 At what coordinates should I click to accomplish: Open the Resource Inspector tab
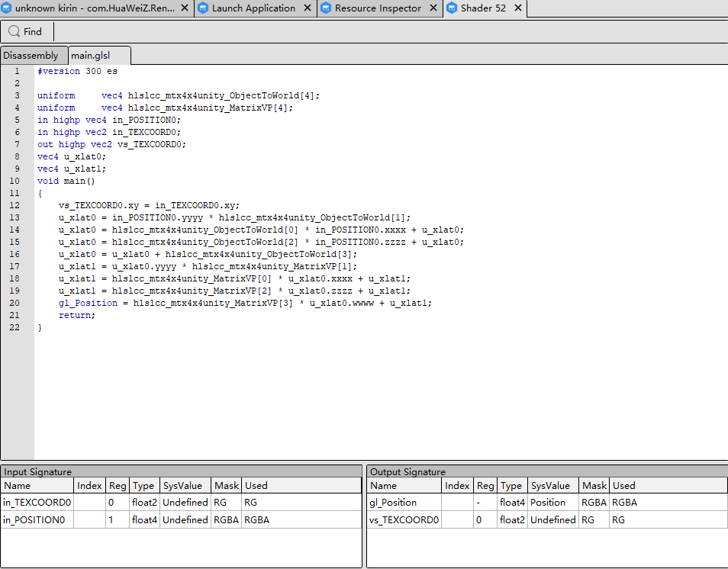(x=378, y=8)
